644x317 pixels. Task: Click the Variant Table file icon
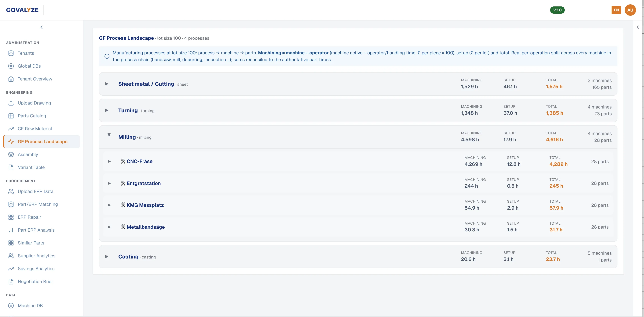pos(11,167)
